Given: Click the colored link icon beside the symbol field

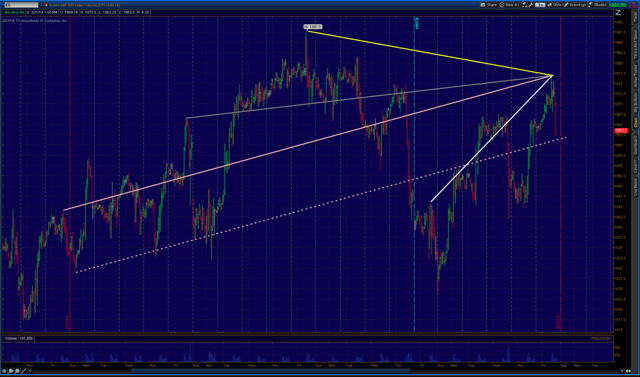Looking at the screenshot, I should [46, 5].
